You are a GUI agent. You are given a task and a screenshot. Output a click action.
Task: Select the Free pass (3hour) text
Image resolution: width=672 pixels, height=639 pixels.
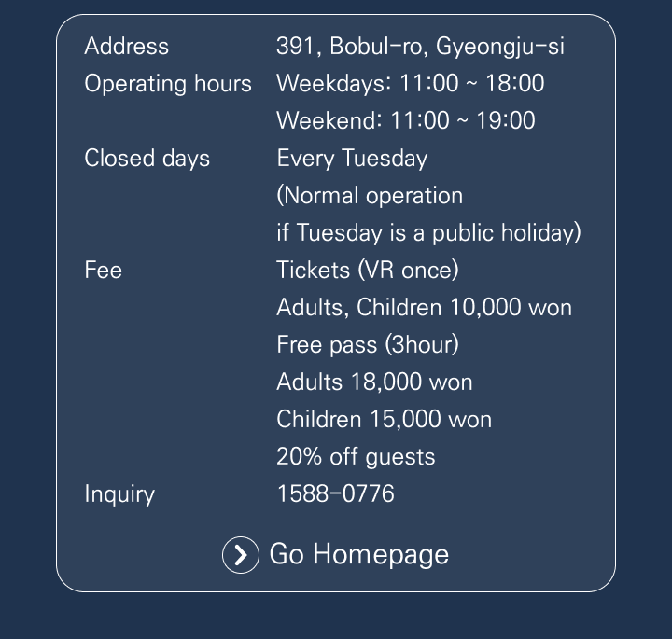pyautogui.click(x=368, y=345)
